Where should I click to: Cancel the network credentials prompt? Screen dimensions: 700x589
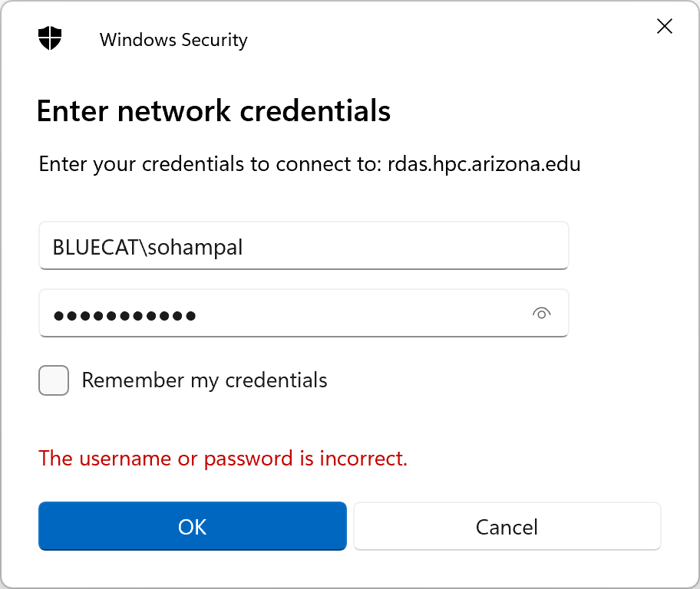click(507, 526)
